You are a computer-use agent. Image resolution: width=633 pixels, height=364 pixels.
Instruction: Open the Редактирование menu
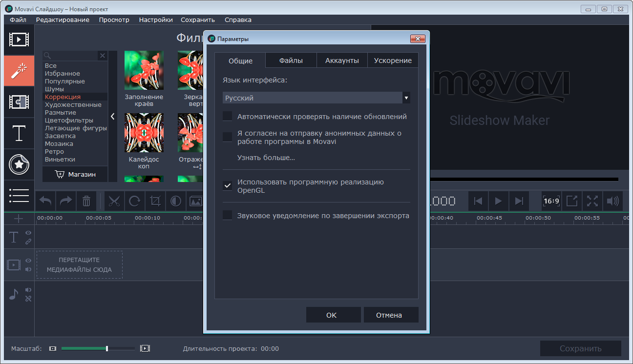pos(63,20)
